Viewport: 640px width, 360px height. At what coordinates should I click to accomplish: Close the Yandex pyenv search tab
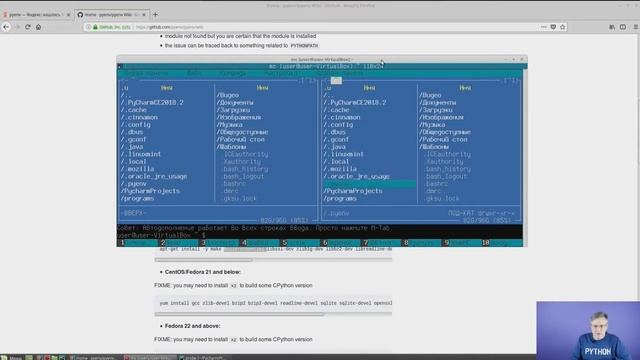click(68, 15)
